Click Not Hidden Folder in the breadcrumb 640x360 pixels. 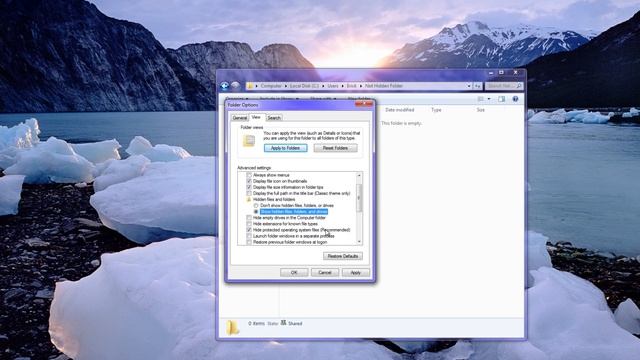tap(384, 86)
